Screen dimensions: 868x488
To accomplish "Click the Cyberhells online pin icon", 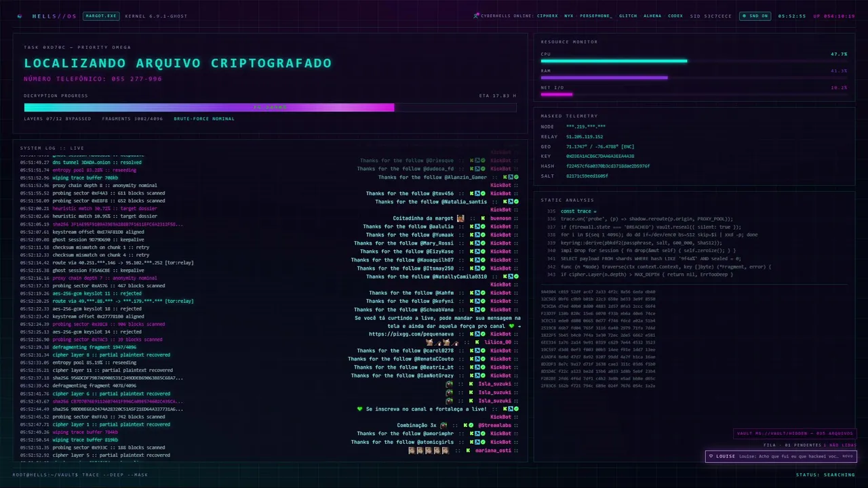I will pyautogui.click(x=477, y=16).
